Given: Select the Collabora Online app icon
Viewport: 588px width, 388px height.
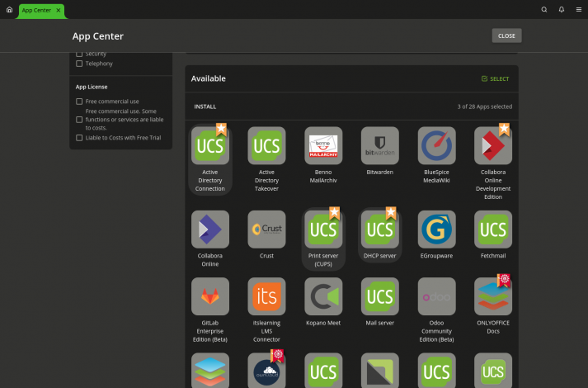Looking at the screenshot, I should [x=210, y=229].
